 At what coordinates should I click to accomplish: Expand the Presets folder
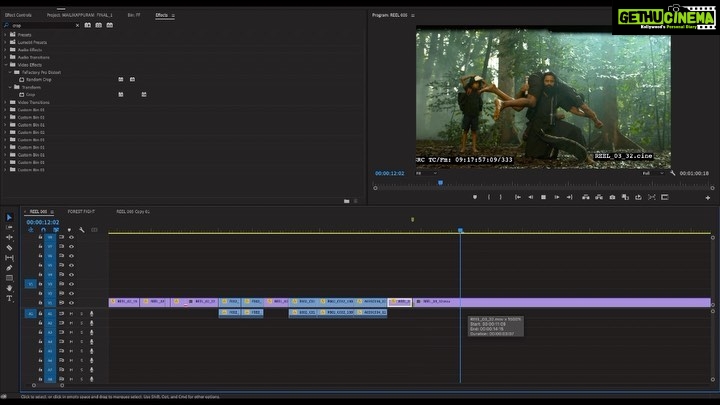[x=5, y=35]
